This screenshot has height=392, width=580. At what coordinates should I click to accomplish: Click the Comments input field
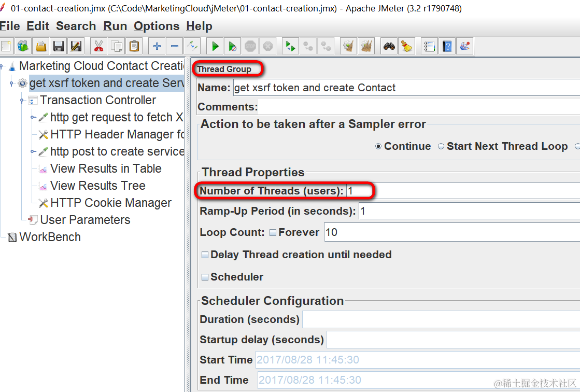coord(419,107)
